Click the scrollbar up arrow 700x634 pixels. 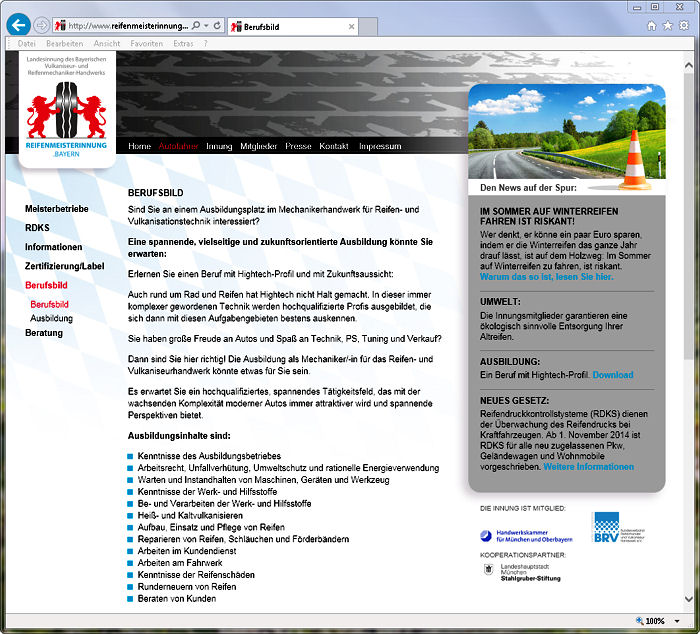(689, 66)
